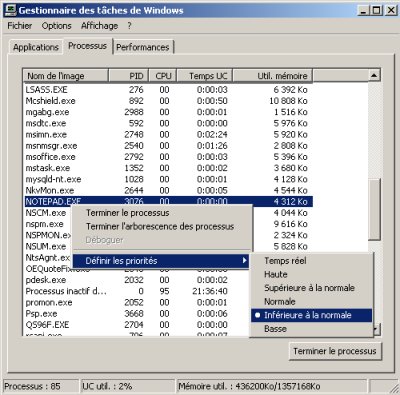This screenshot has height=395, width=400.
Task: Select the NSUM.exe process row
Action: [46, 247]
